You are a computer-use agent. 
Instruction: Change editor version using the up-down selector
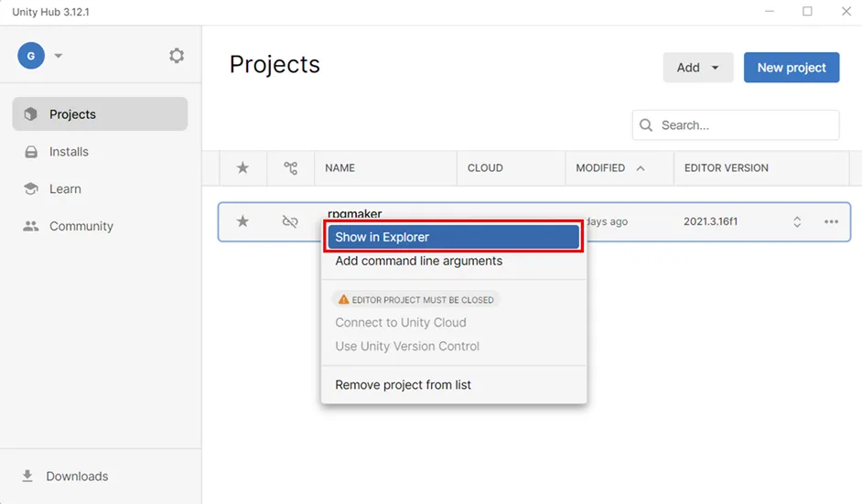[x=797, y=221]
